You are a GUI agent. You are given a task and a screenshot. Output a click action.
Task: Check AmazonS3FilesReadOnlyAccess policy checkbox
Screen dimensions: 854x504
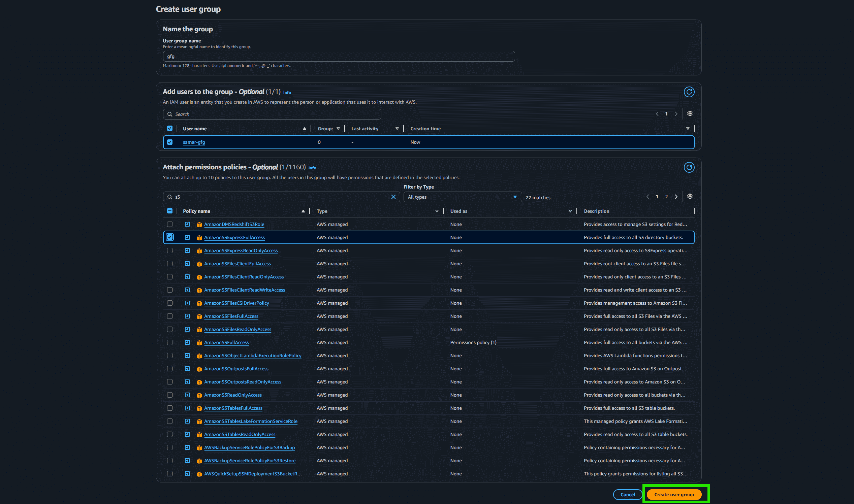tap(169, 329)
